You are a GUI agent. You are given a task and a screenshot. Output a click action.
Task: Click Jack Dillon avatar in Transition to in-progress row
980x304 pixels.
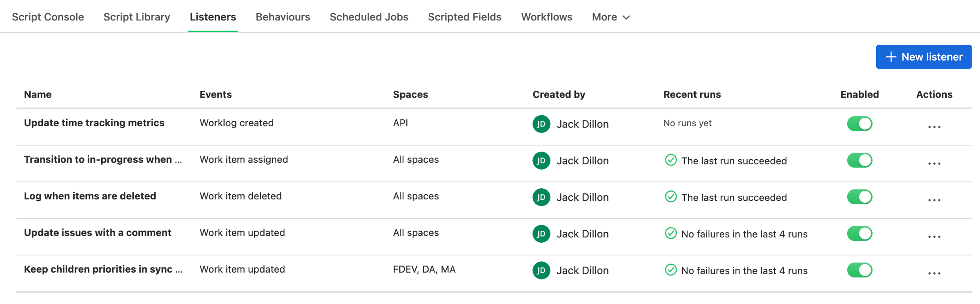click(x=541, y=161)
